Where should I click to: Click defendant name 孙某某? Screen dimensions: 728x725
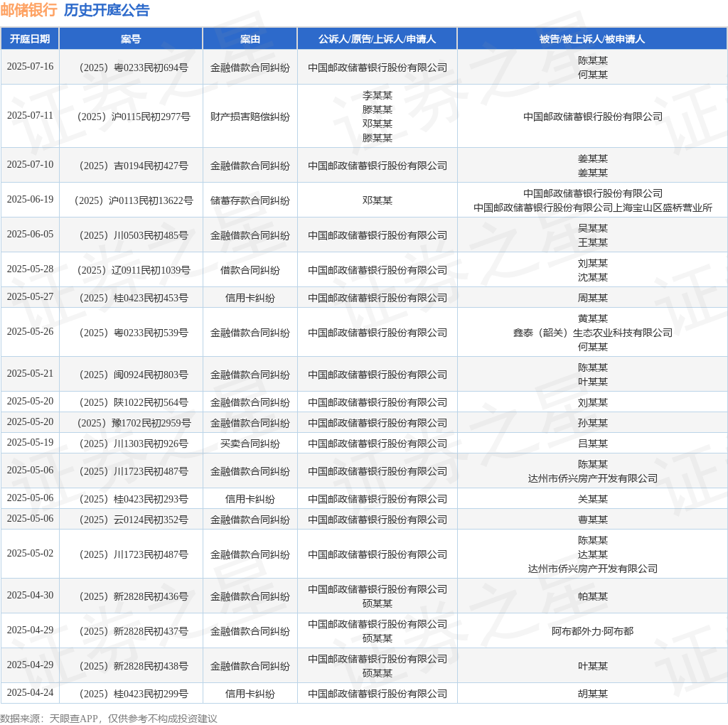click(592, 423)
